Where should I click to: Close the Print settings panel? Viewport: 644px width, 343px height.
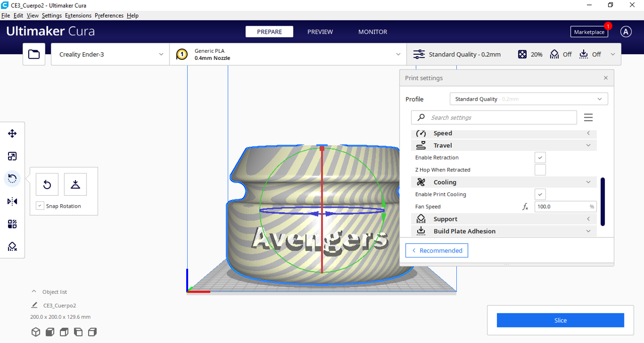(606, 78)
